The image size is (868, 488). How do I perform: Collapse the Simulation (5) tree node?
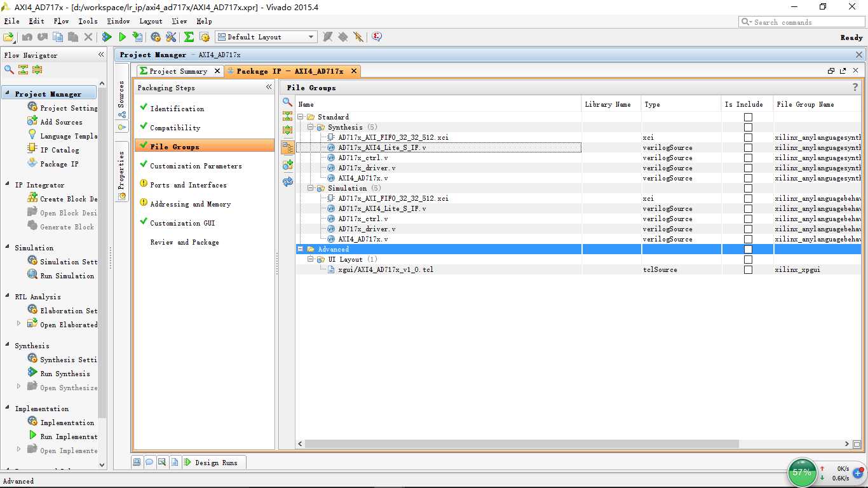coord(311,188)
